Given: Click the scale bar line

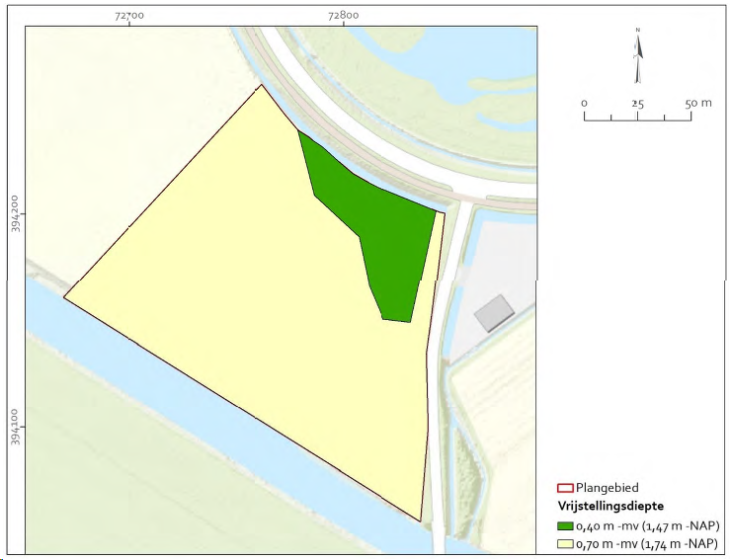Looking at the screenshot, I should [638, 117].
